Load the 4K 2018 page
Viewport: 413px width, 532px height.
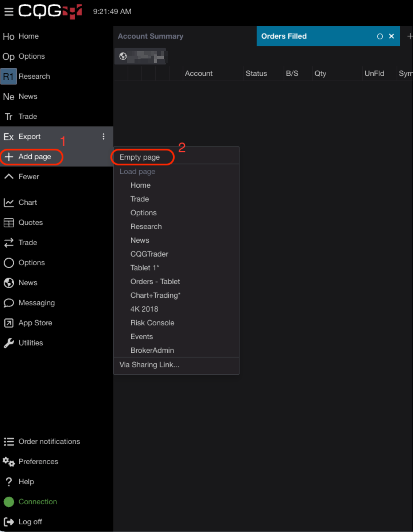144,309
